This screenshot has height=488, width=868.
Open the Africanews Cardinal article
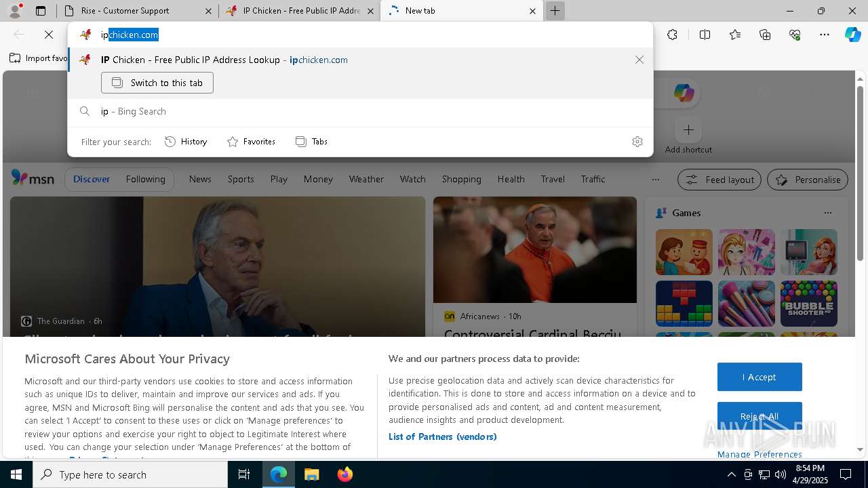point(534,266)
